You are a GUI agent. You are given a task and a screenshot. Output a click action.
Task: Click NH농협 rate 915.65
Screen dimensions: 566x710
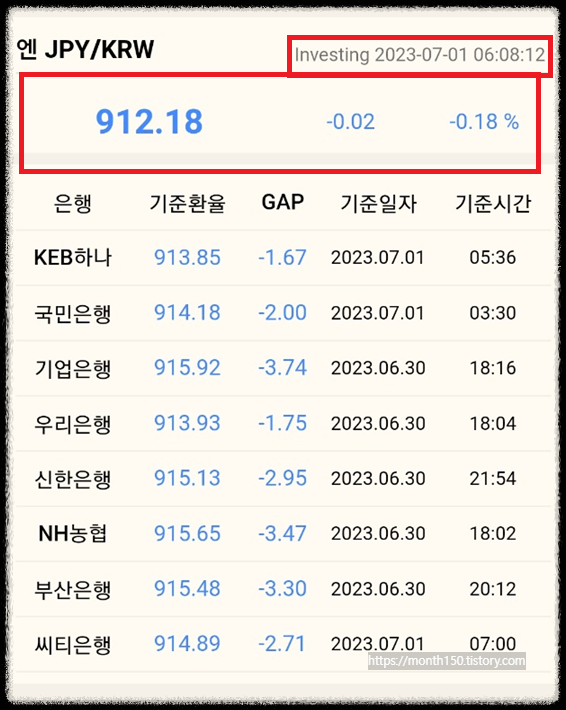coord(187,534)
